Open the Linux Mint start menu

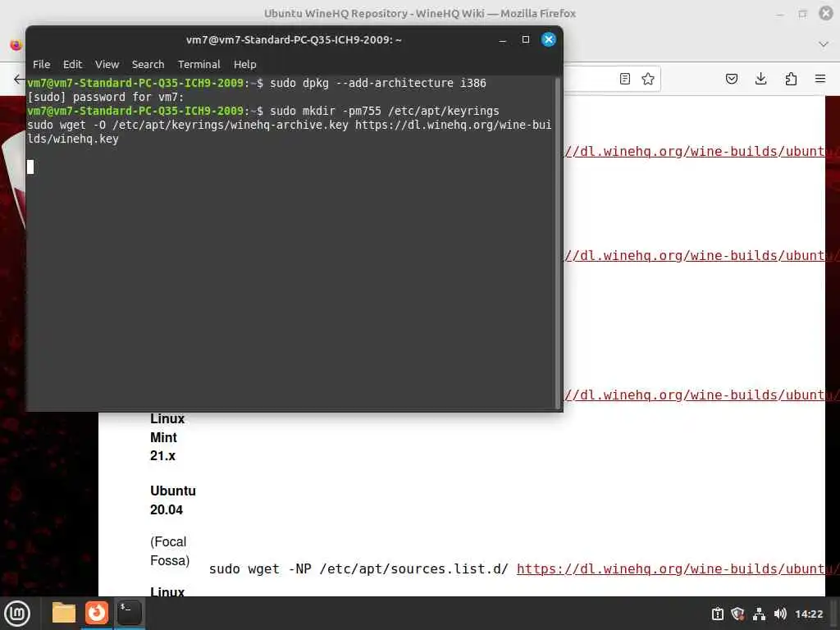tap(17, 614)
